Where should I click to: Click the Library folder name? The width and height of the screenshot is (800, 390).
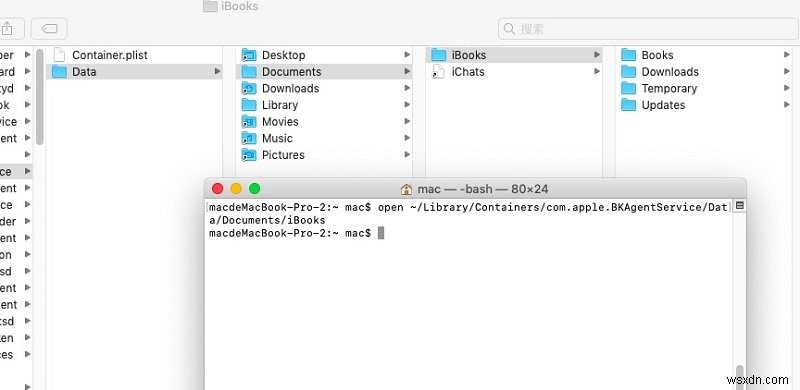coord(280,105)
